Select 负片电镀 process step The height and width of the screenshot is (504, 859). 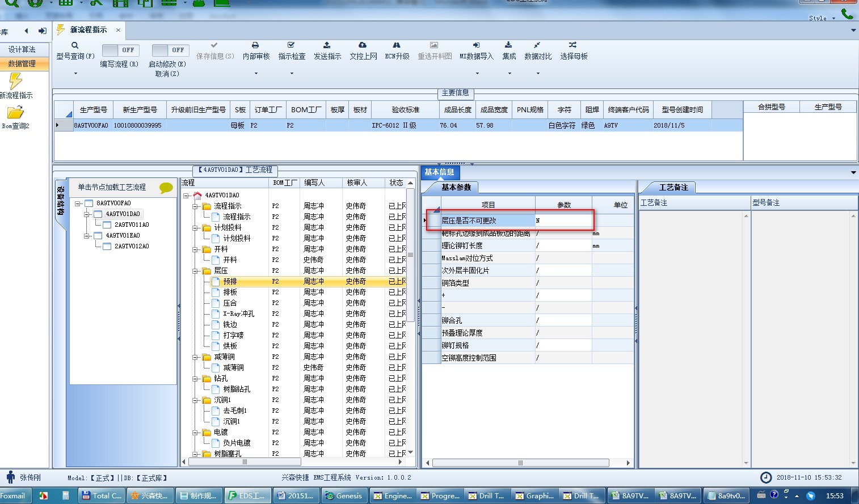click(237, 443)
